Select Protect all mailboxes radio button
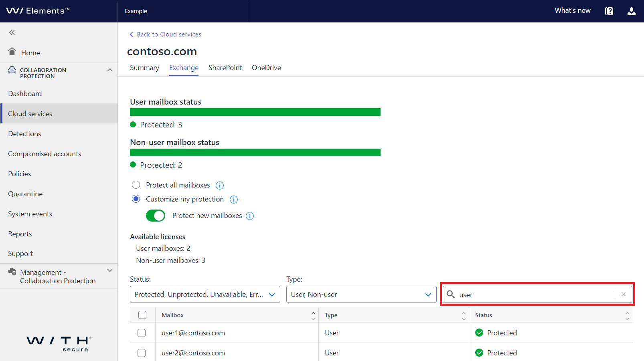Screen dimensions: 644x361 136,185
